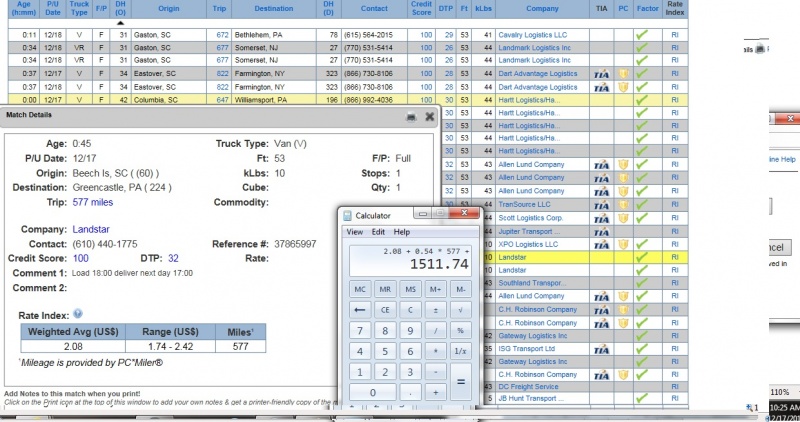Click the calculator multiply button

click(435, 351)
